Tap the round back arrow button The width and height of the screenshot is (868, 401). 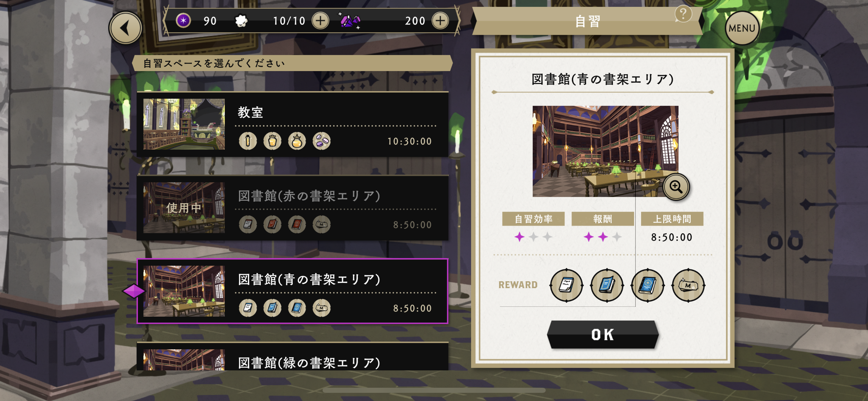[x=125, y=28]
